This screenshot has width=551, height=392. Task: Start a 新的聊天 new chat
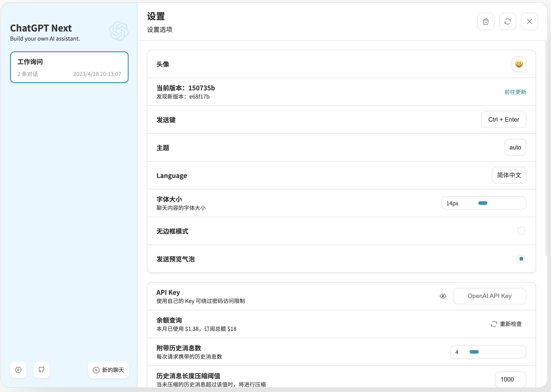[108, 370]
